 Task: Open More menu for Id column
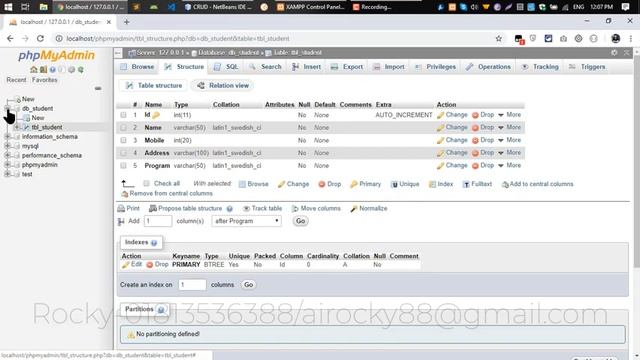(x=509, y=115)
